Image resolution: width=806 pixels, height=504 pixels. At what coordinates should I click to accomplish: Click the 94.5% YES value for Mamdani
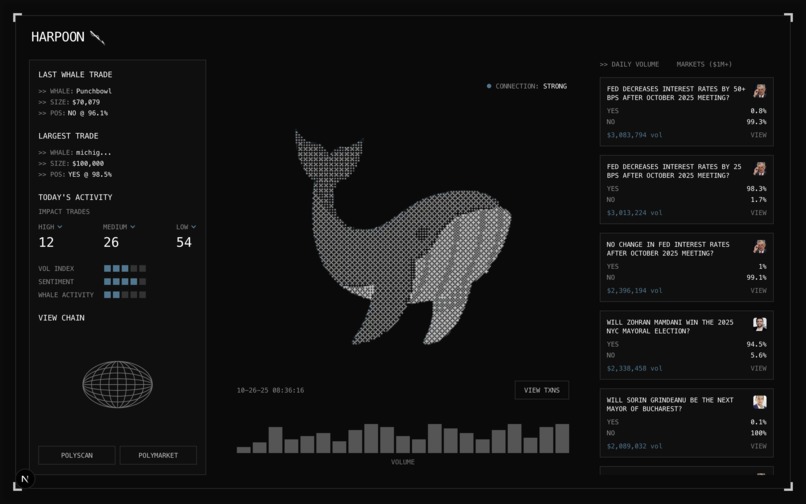pos(756,345)
